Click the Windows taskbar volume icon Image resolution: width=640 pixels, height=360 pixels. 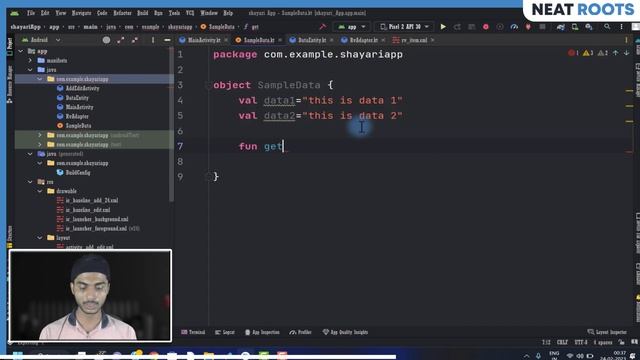[x=580, y=356]
